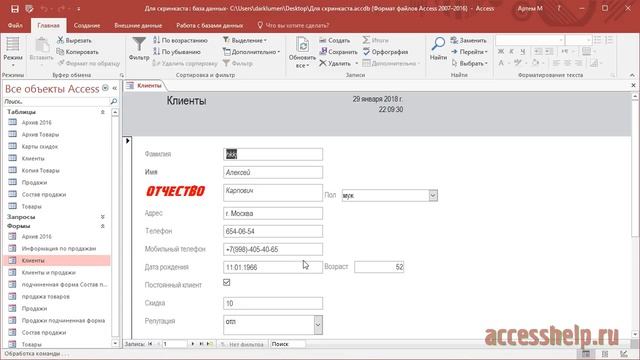640x360 pixels.
Task: Collapse the navigation pane with chevrons
Action: point(115,88)
